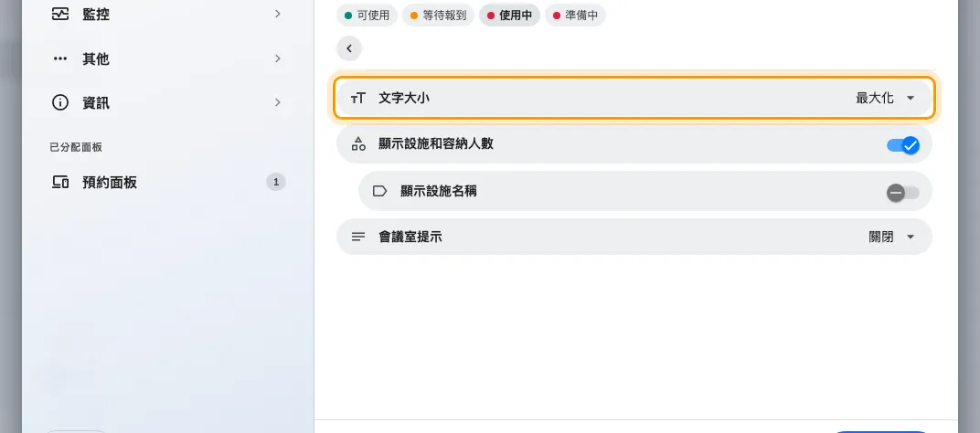Expand the chevron on the 其他 row
The image size is (980, 433).
tap(278, 58)
